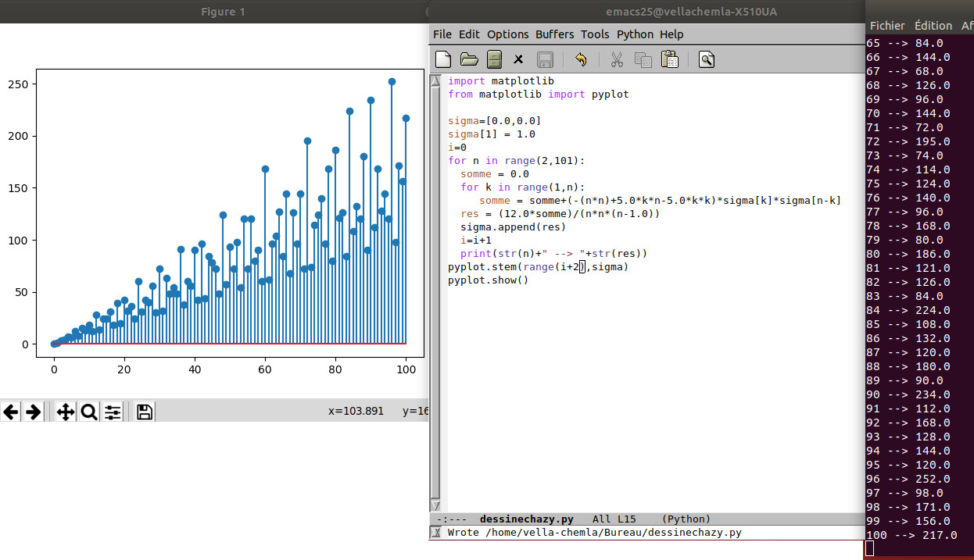This screenshot has width=974, height=560.
Task: Click the Emacs scrollbar down arrow
Action: [436, 506]
